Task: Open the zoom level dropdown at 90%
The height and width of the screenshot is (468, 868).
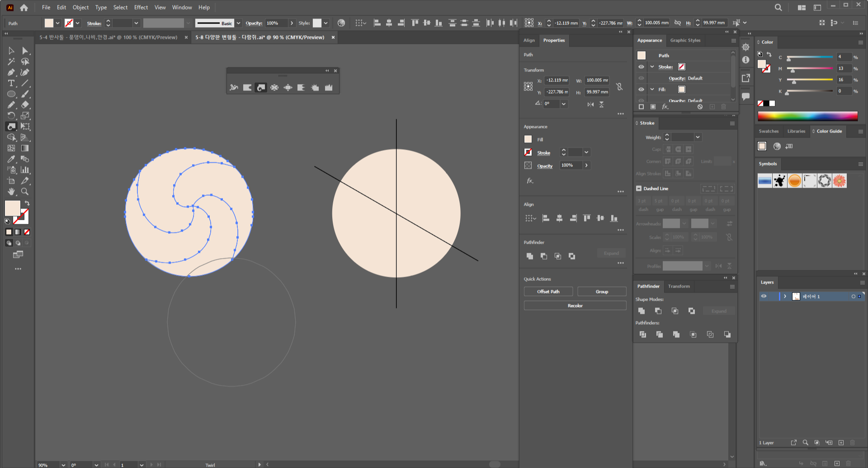Action: click(x=63, y=465)
